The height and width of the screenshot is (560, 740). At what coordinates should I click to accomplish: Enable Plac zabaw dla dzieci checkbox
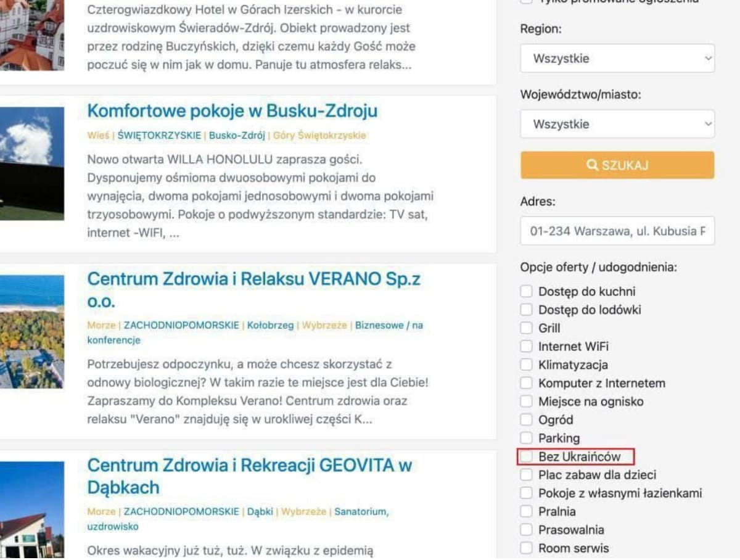(526, 475)
